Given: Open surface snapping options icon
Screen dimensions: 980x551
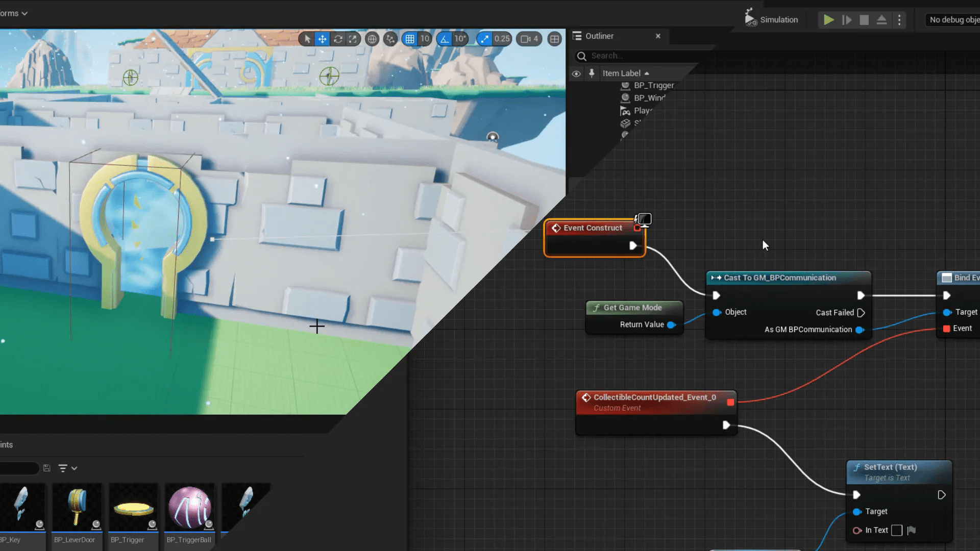Looking at the screenshot, I should tap(390, 39).
